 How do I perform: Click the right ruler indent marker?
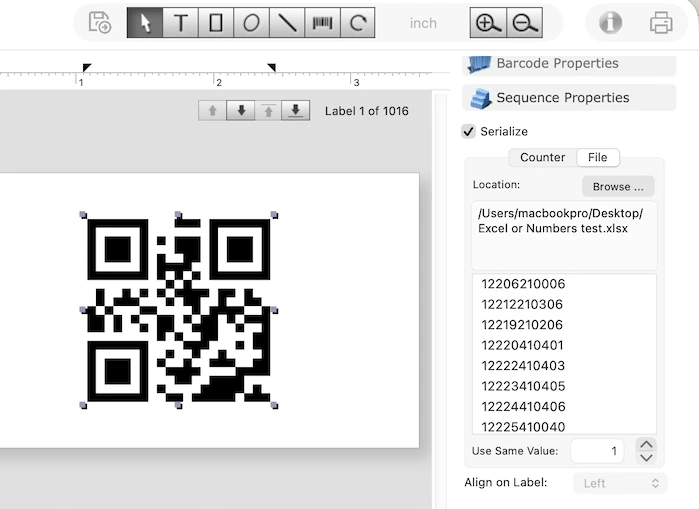click(x=271, y=67)
